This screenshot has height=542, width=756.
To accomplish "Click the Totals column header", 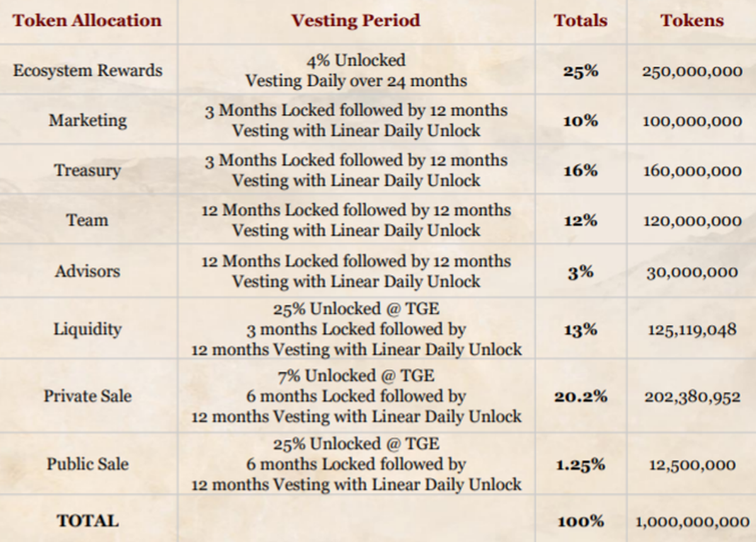I will (580, 20).
